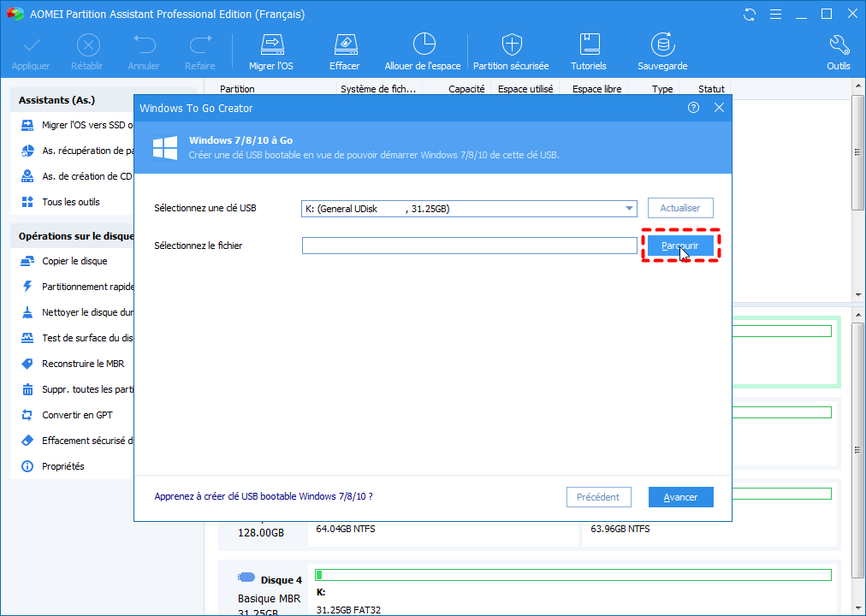Open Propriétés info icon
This screenshot has height=616, width=866.
(27, 466)
